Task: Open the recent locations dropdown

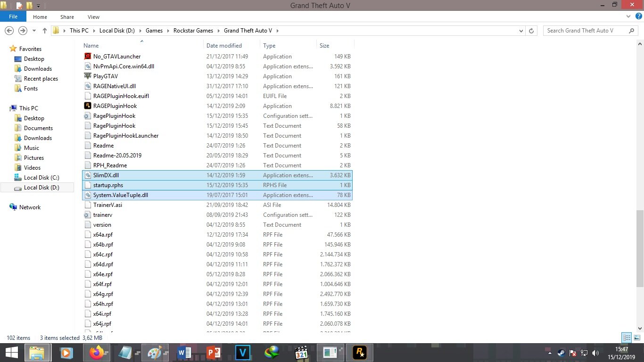Action: point(34,31)
